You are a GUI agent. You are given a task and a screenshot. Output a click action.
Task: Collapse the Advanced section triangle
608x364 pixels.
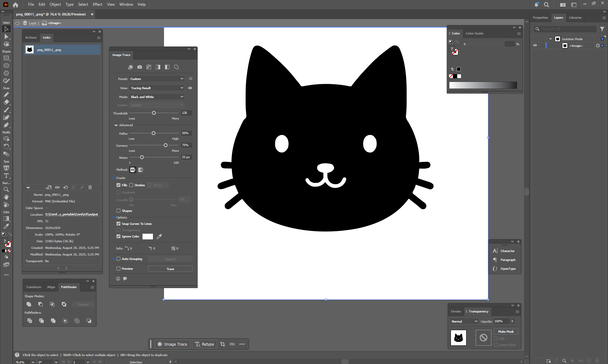(x=116, y=125)
